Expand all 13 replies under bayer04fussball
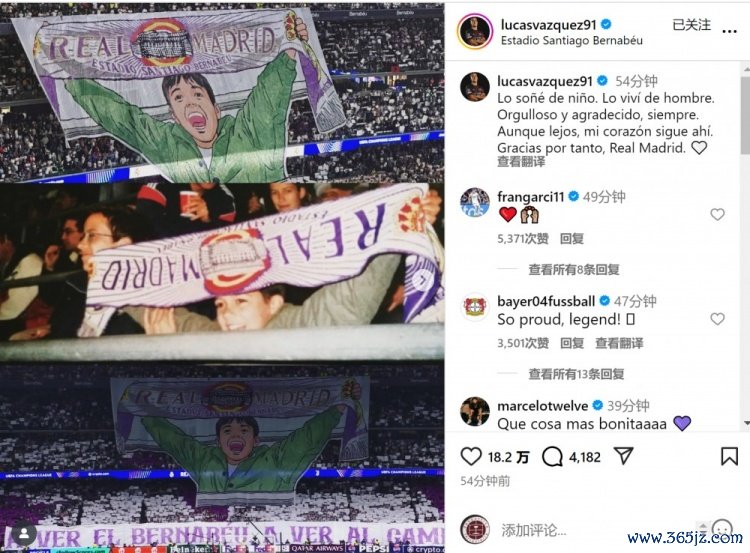Screen dimensions: 750x553 click(x=576, y=374)
